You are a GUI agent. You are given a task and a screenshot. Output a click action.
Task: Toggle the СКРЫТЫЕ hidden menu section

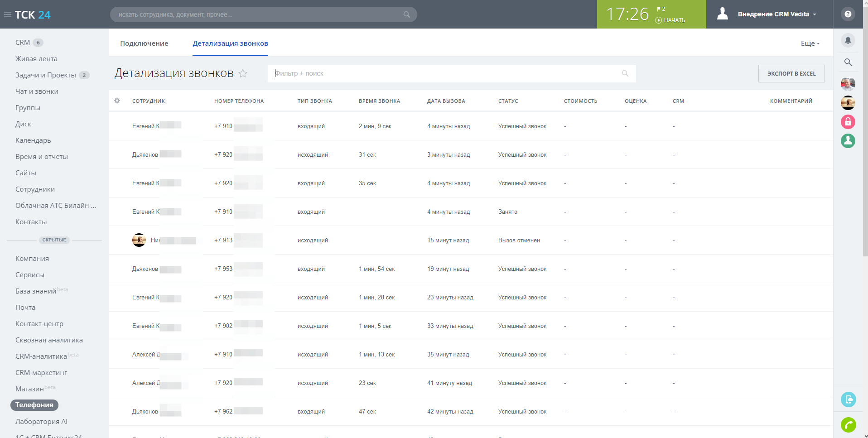pyautogui.click(x=54, y=240)
